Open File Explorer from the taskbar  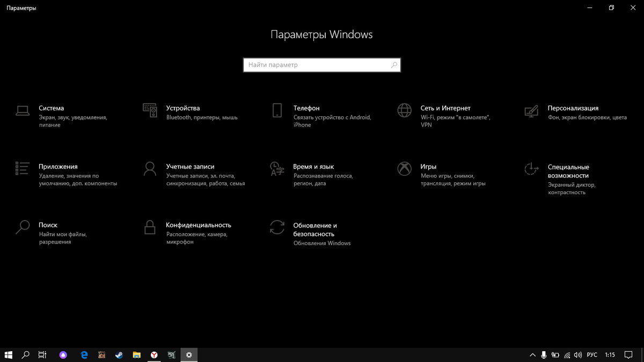pyautogui.click(x=137, y=354)
